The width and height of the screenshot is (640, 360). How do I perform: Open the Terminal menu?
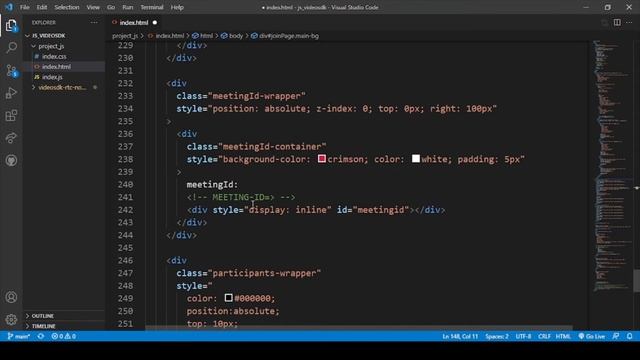click(152, 7)
